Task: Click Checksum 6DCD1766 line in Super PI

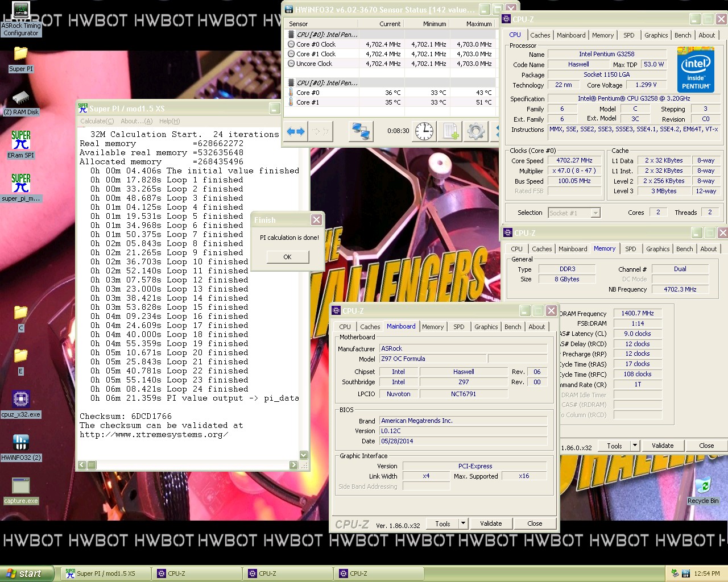Action: pyautogui.click(x=126, y=416)
